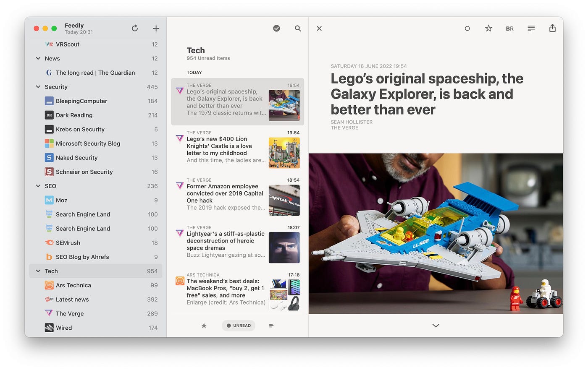Select the Moz feed

[x=96, y=200]
